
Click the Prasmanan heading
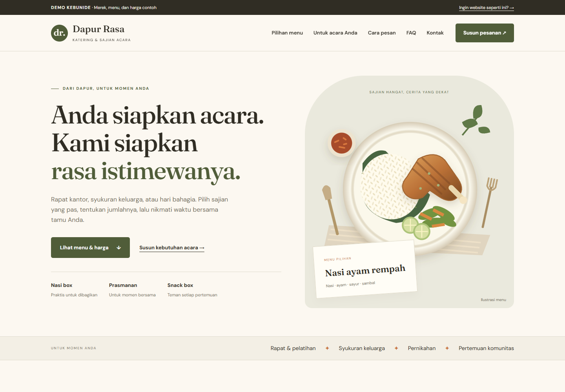(x=123, y=285)
